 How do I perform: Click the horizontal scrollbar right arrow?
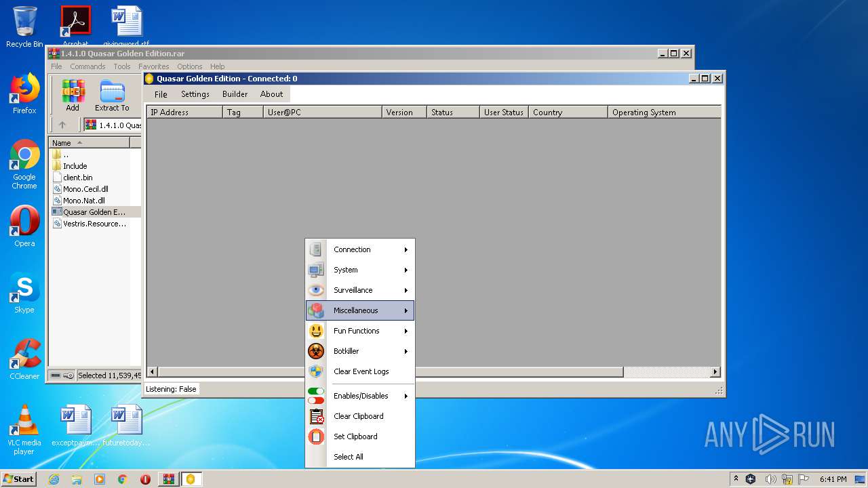click(x=715, y=372)
